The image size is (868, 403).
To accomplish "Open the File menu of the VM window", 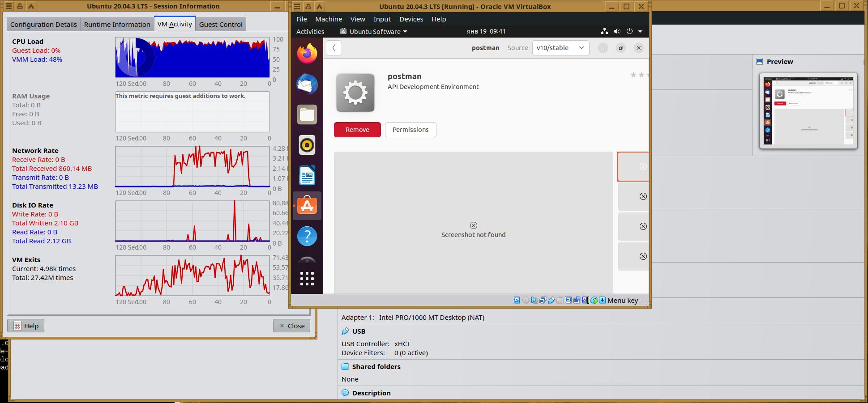I will click(302, 19).
